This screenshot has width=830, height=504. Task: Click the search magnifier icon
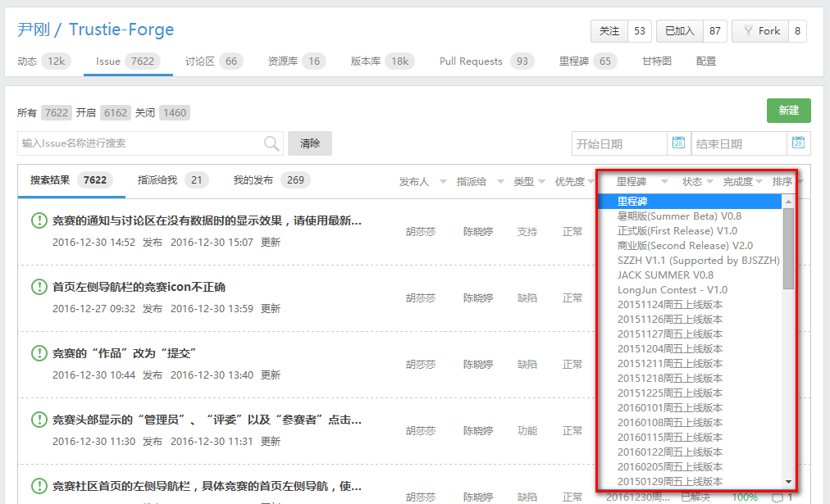[271, 143]
